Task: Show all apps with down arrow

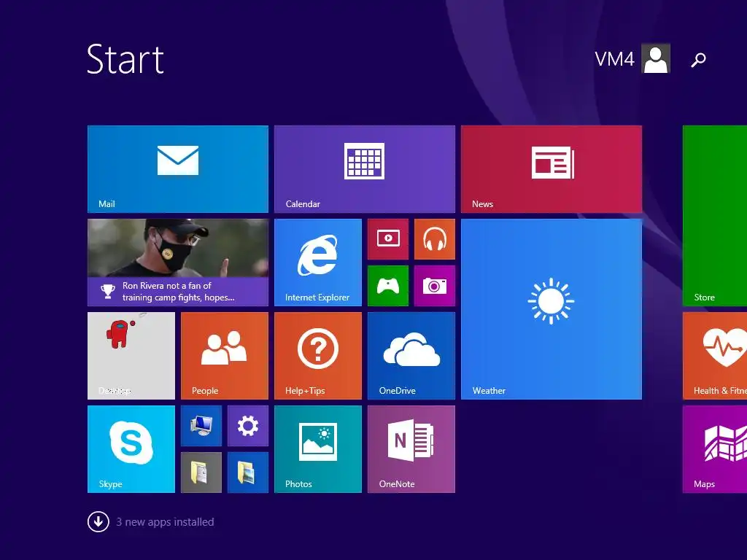Action: (x=98, y=521)
